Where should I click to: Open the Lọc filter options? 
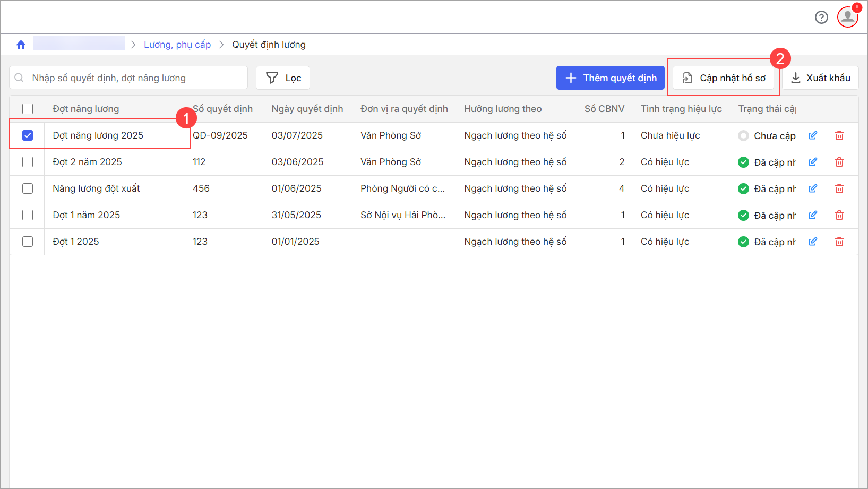283,78
